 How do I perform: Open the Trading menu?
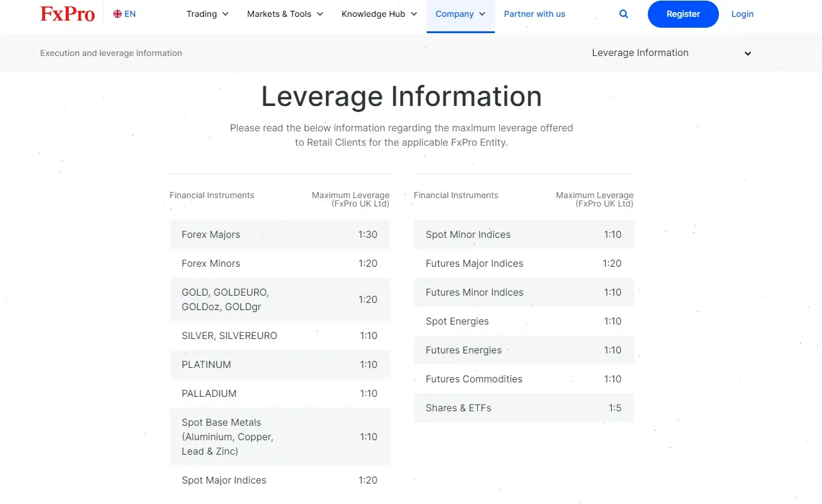coord(202,14)
